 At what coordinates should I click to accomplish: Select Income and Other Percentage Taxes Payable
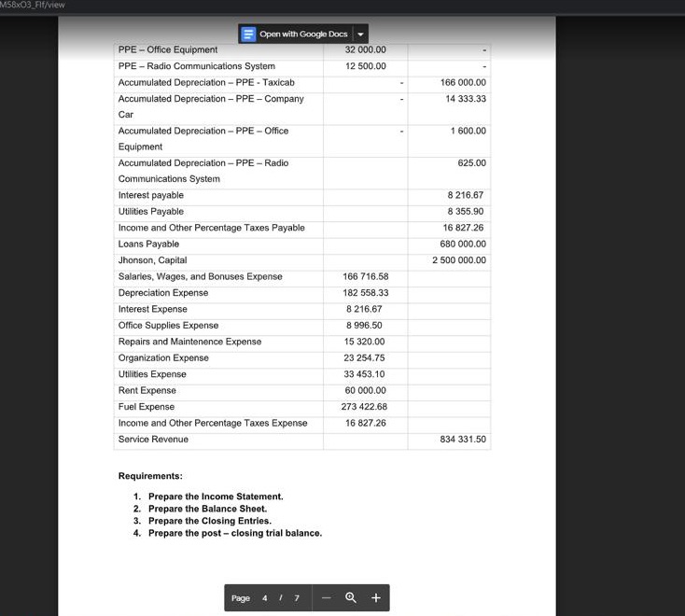click(212, 228)
